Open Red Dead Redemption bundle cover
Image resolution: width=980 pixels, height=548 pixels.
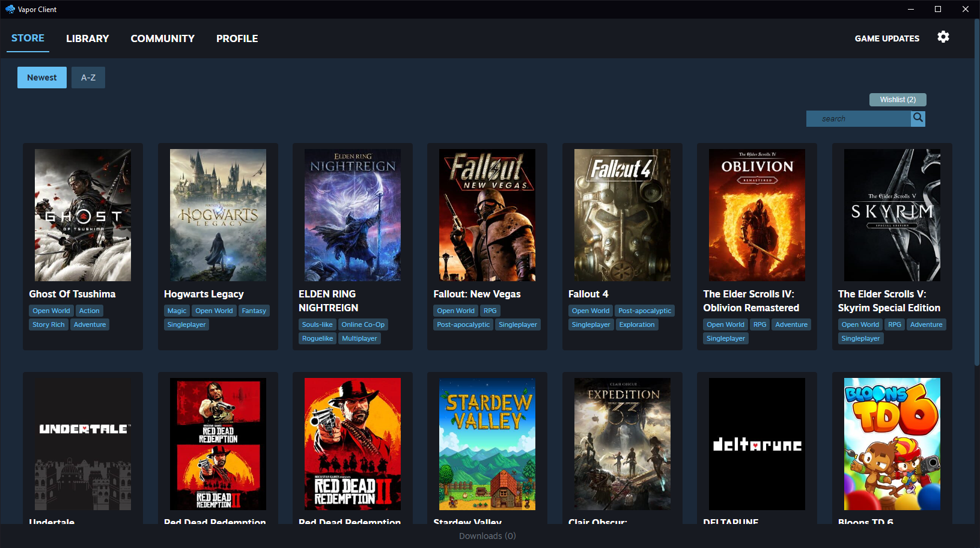pyautogui.click(x=218, y=444)
